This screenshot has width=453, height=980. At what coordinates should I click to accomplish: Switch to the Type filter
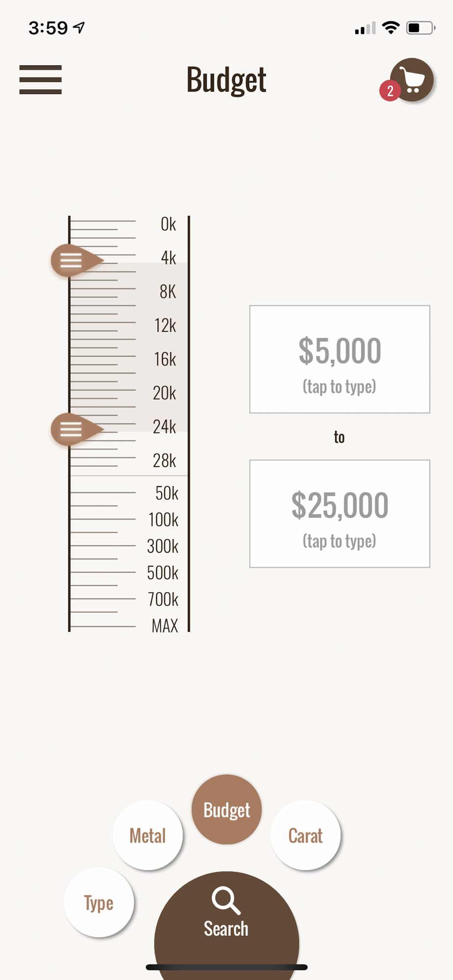point(99,903)
